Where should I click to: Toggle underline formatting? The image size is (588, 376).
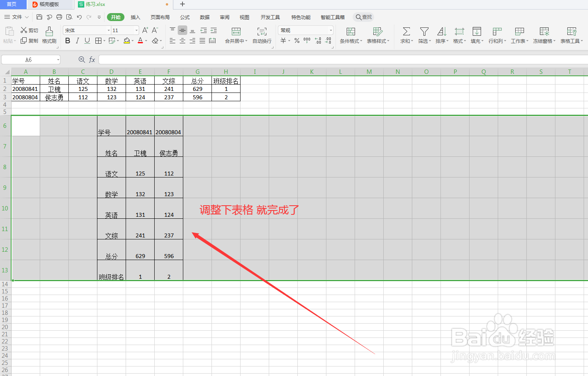pyautogui.click(x=87, y=40)
